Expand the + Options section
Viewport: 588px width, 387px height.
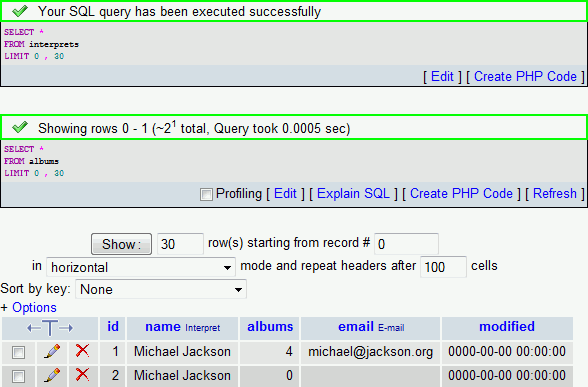(x=29, y=308)
